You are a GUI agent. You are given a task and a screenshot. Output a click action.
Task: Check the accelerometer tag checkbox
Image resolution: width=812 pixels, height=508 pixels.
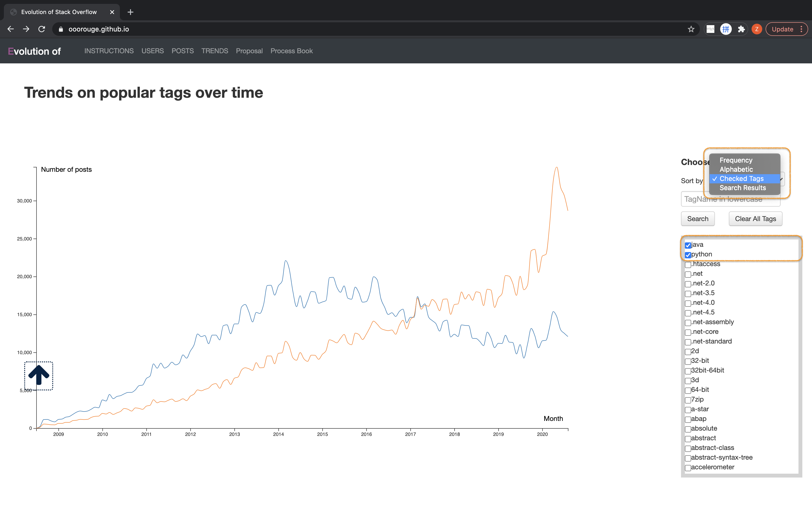pos(688,468)
